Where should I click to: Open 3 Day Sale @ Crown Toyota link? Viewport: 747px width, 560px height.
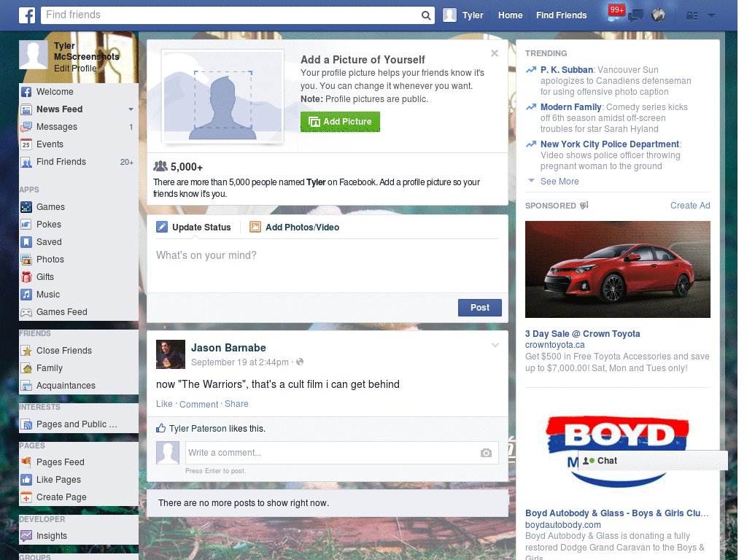582,334
